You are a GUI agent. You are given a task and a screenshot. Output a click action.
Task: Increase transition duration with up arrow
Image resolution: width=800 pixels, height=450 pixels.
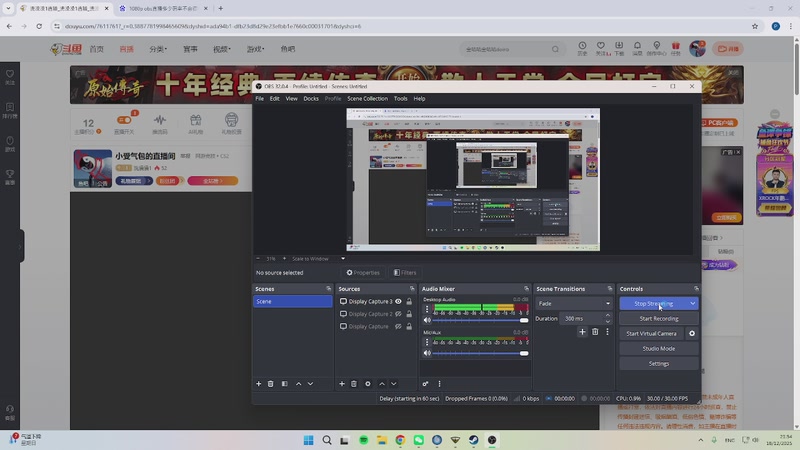(607, 315)
